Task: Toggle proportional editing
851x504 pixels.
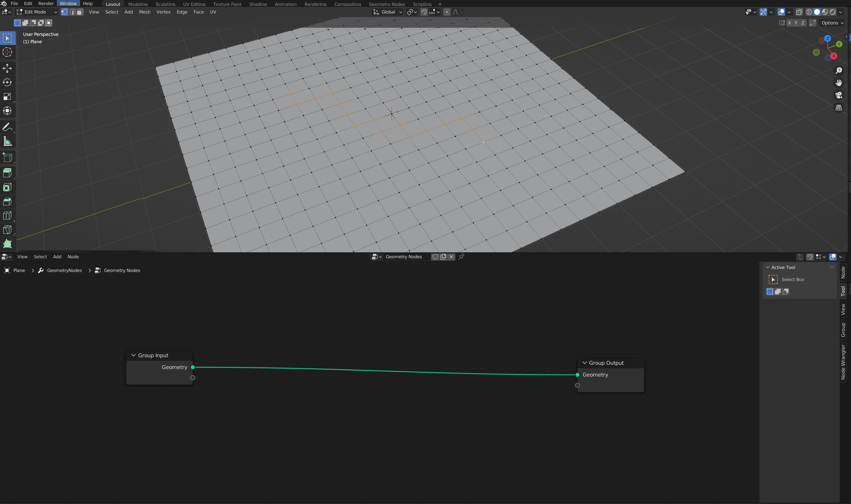Action: click(447, 12)
